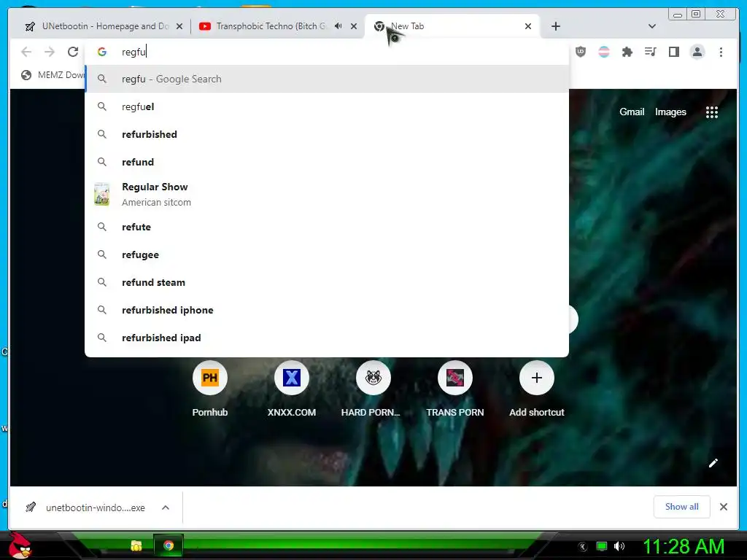Open the trans flag extension icon

603,52
